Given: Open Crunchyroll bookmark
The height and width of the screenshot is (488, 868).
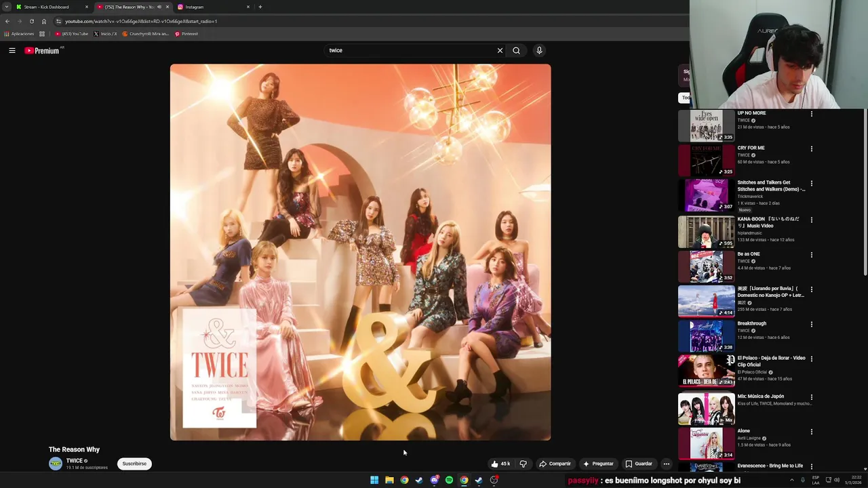Looking at the screenshot, I should click(x=145, y=33).
